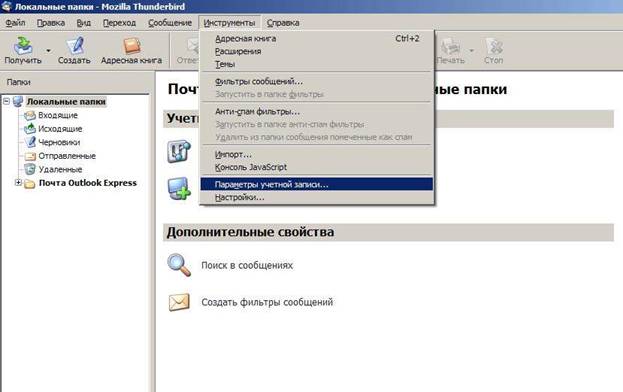623x392 pixels.
Task: Open the Справка menu
Action: coord(283,23)
